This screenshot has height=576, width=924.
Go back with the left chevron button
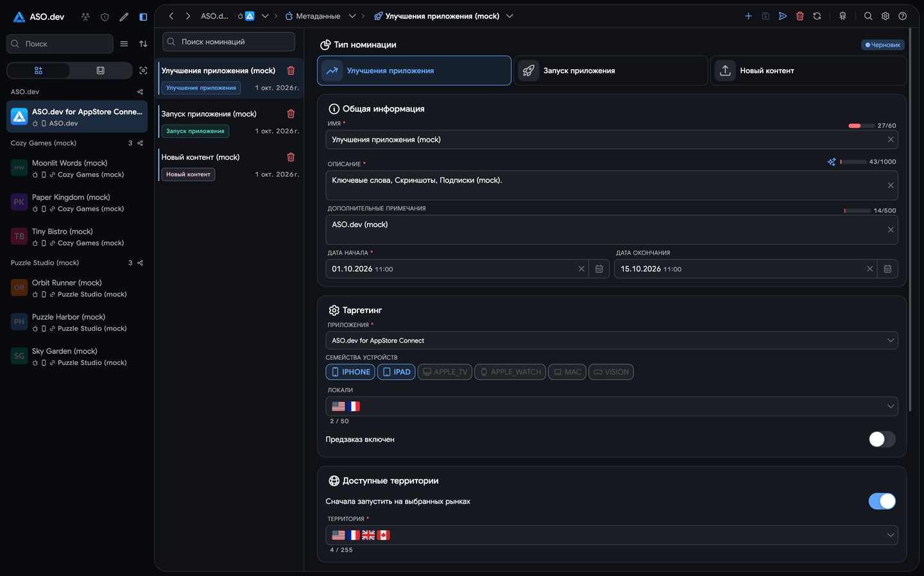click(x=171, y=16)
